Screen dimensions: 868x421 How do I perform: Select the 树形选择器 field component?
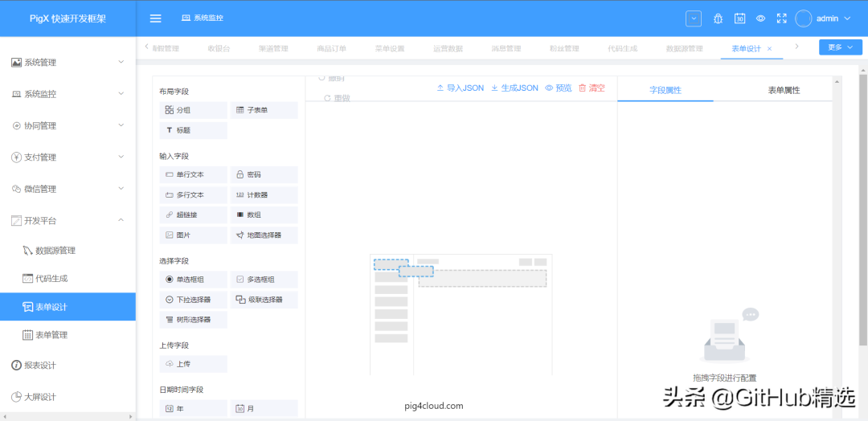coord(193,320)
